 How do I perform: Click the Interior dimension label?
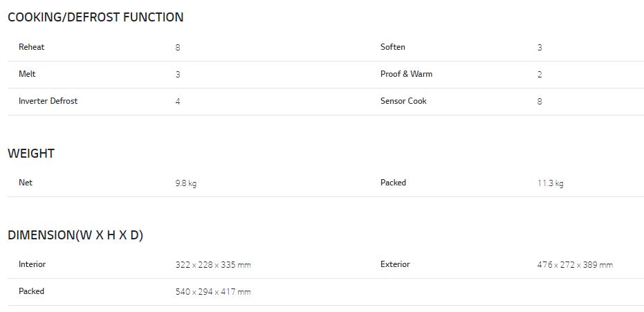coord(32,264)
